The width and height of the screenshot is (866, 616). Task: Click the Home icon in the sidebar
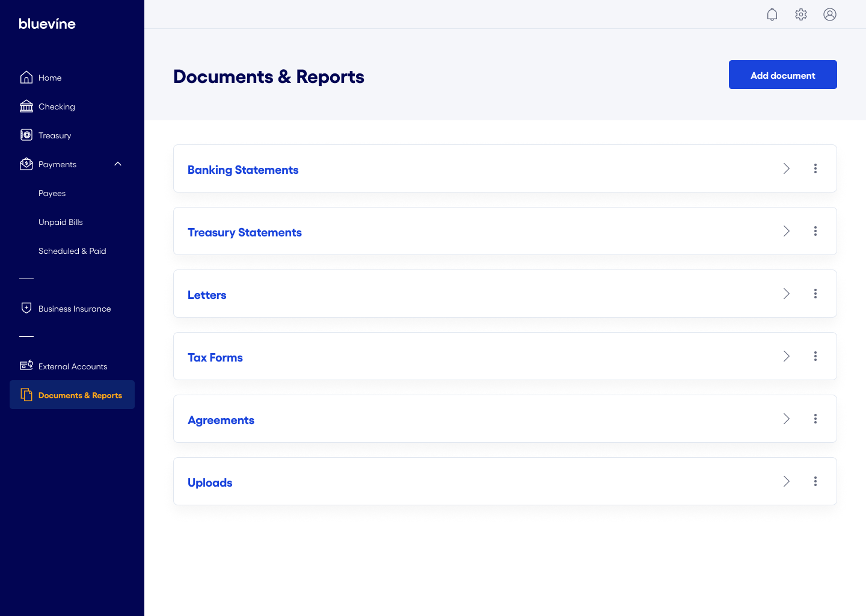tap(26, 77)
